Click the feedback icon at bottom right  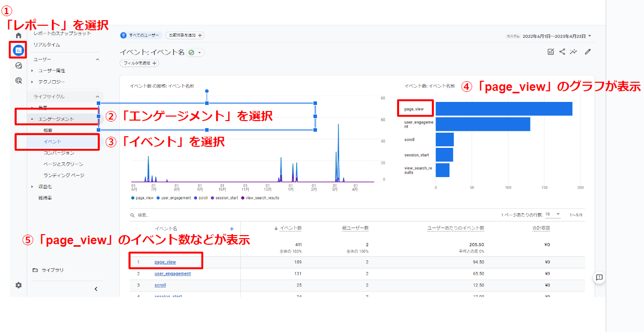coord(599,278)
